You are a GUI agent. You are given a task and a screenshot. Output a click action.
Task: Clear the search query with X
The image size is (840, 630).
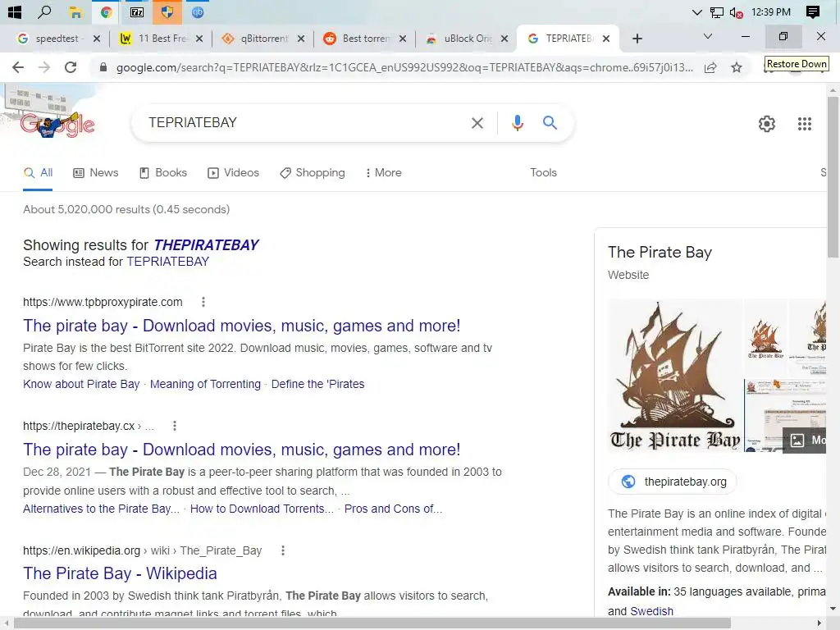tap(477, 123)
